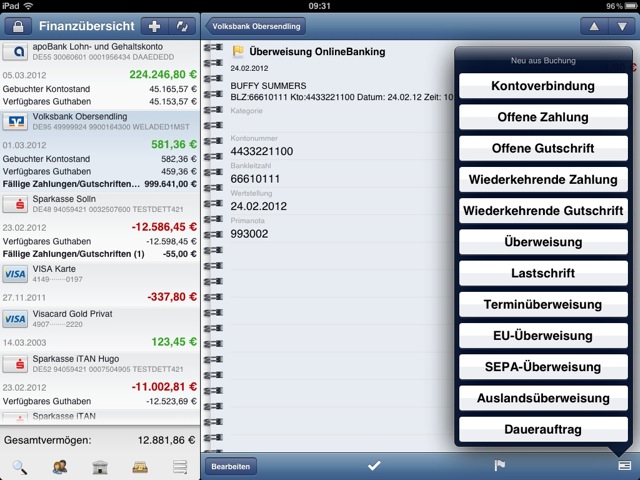
Task: Toggle the new-from-booking popup menu icon
Action: coord(623,465)
